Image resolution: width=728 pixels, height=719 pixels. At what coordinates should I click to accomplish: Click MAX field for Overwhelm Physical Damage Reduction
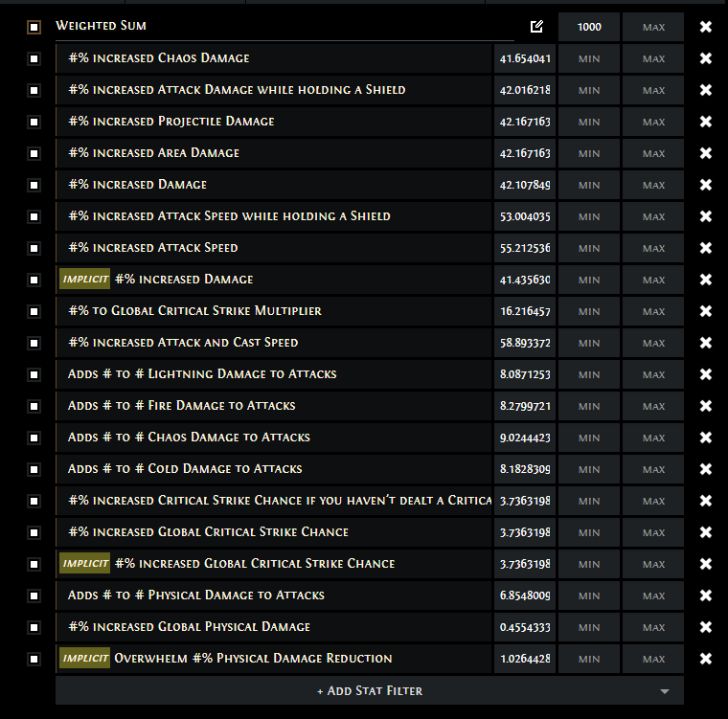coord(652,658)
